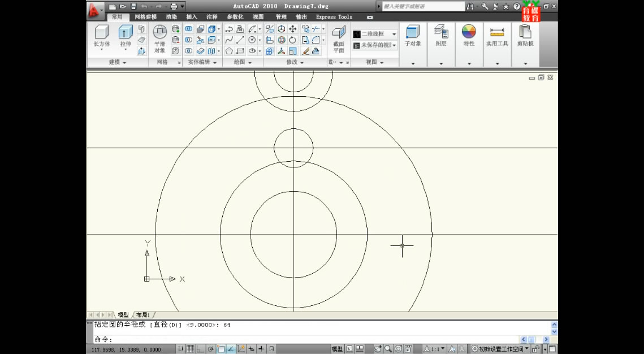Click the undo button in quick access
This screenshot has height=354, width=644.
tap(144, 6)
